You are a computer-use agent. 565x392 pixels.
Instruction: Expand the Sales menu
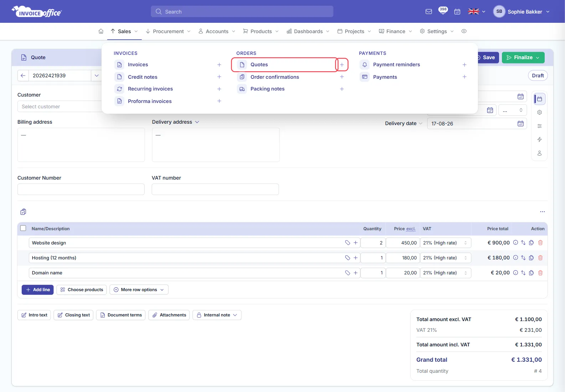pos(124,31)
